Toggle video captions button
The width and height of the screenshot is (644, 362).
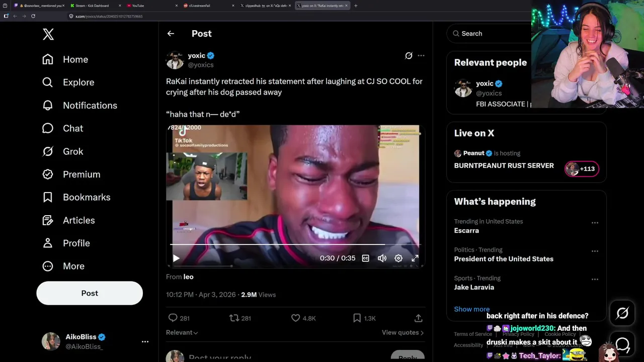(x=366, y=258)
